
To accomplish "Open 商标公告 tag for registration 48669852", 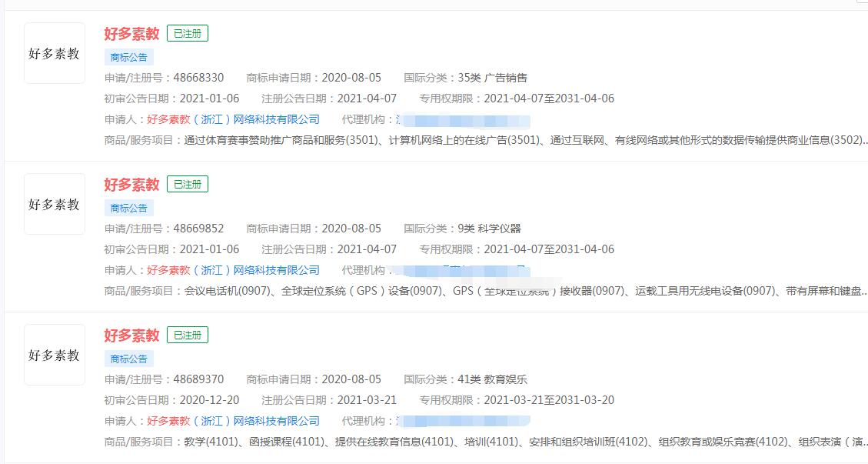I will [x=129, y=208].
